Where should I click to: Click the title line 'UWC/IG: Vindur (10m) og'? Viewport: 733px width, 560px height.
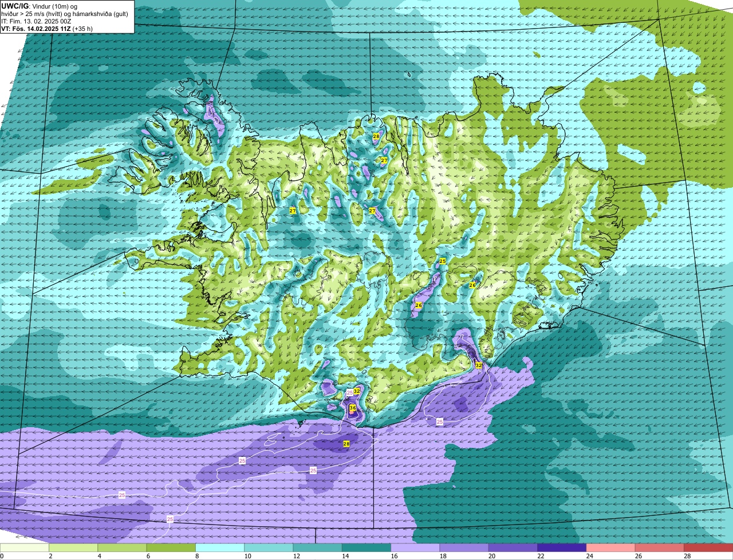click(40, 6)
